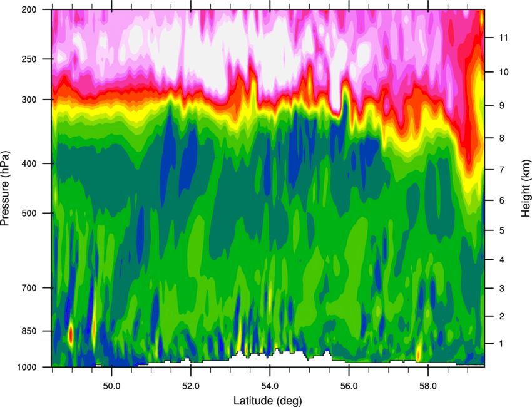Click the 200 pressure tick label
Viewport: 532px width, 407px height.
pos(29,9)
